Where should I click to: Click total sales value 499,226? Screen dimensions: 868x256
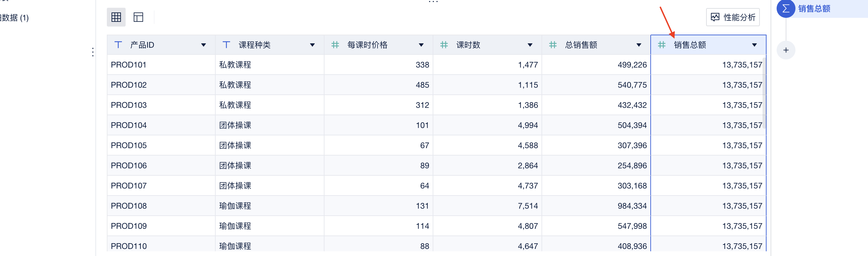pos(632,65)
